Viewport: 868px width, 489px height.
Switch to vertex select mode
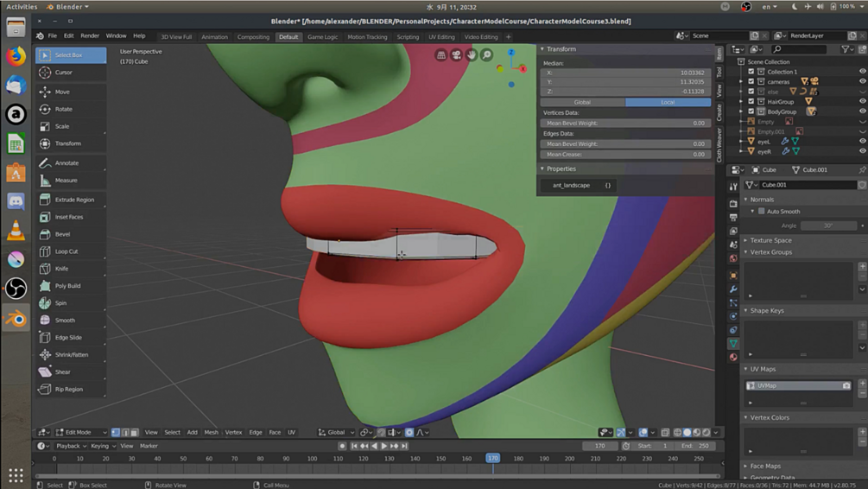(116, 432)
